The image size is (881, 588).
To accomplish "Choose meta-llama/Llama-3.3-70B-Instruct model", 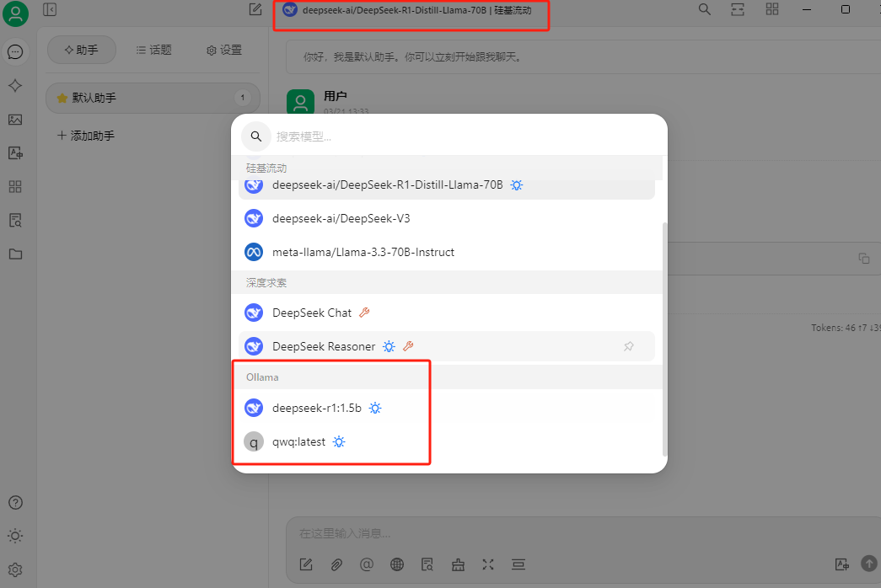I will tap(447, 252).
